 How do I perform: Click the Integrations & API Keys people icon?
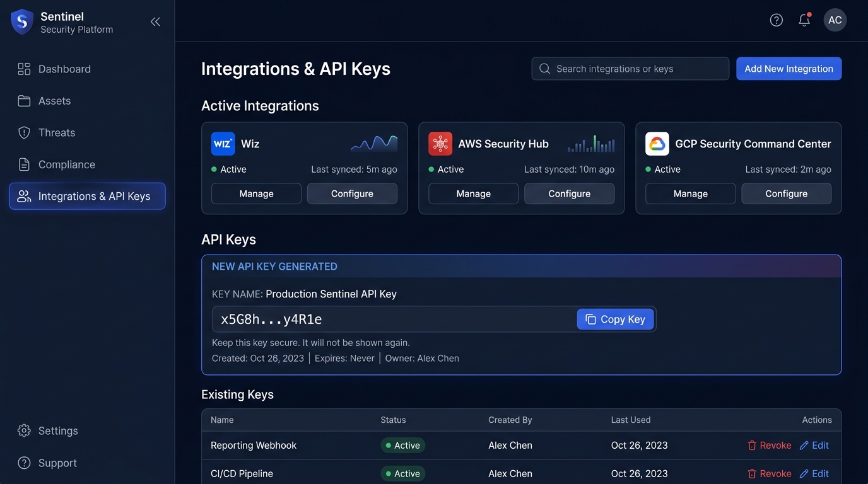point(24,196)
